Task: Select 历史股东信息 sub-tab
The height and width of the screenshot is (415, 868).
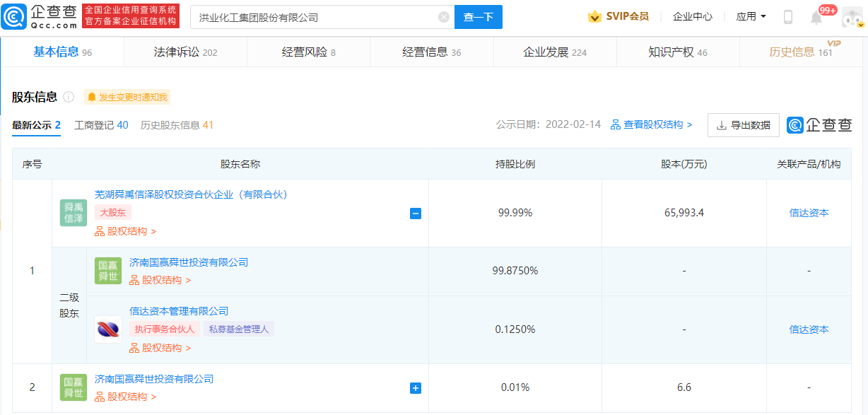Action: coord(177,125)
